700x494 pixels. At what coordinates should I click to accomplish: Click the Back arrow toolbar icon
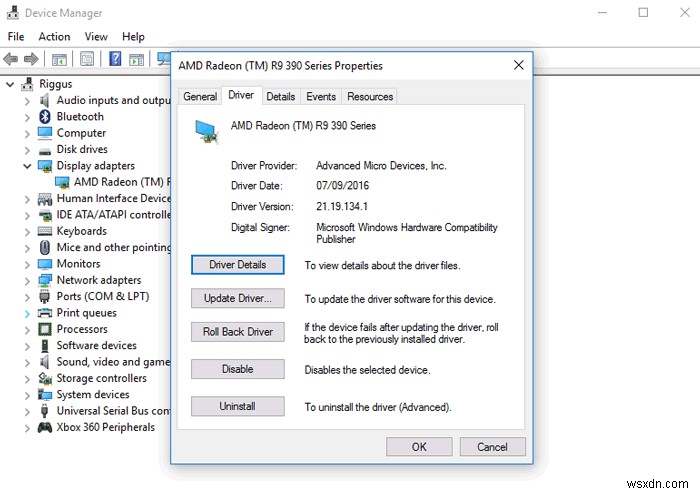[10, 58]
